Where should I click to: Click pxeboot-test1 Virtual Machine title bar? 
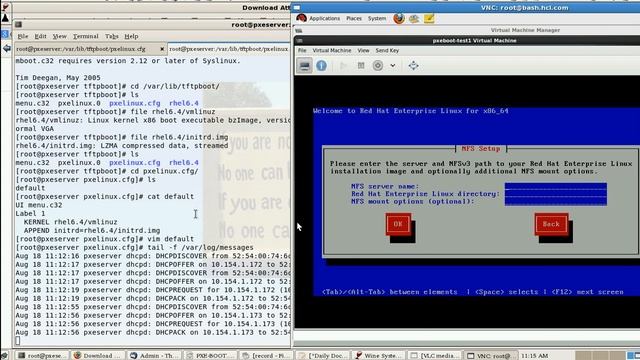pos(467,40)
